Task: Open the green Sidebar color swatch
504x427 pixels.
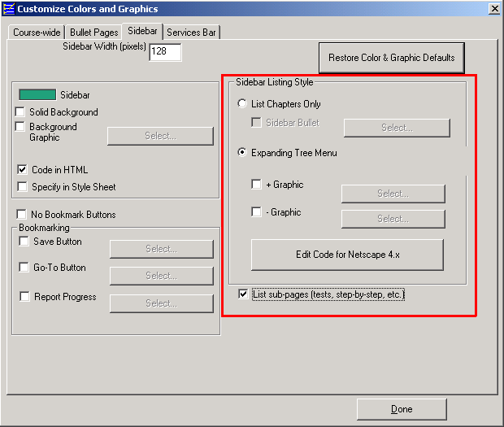Action: click(x=37, y=95)
